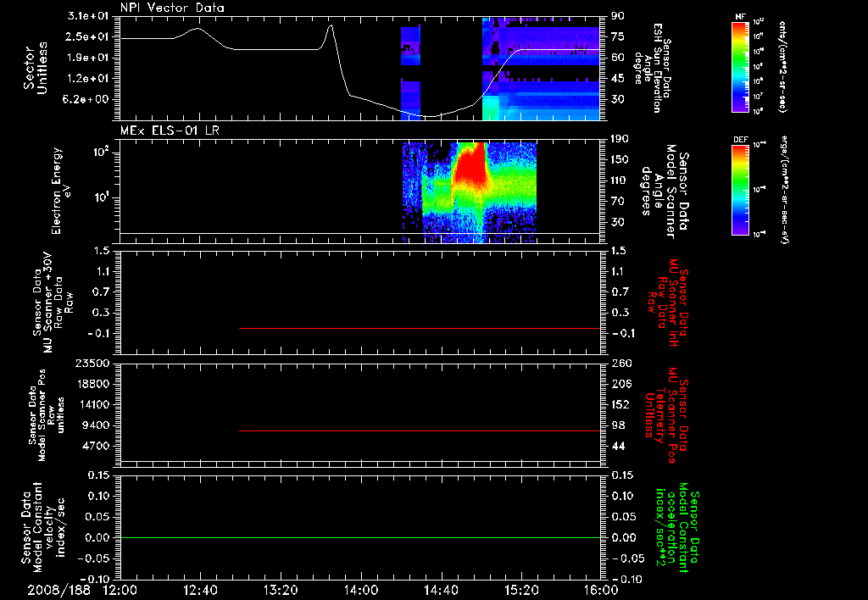Viewport: 868px width, 600px height.
Task: Click the red 'MU Scanner Int Raw Data' axis title
Action: 667,303
